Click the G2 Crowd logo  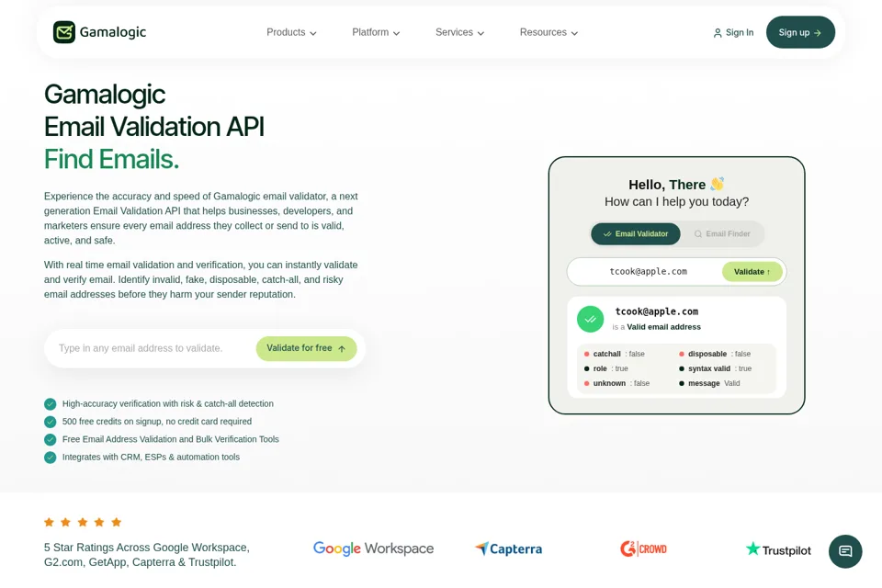pyautogui.click(x=643, y=548)
